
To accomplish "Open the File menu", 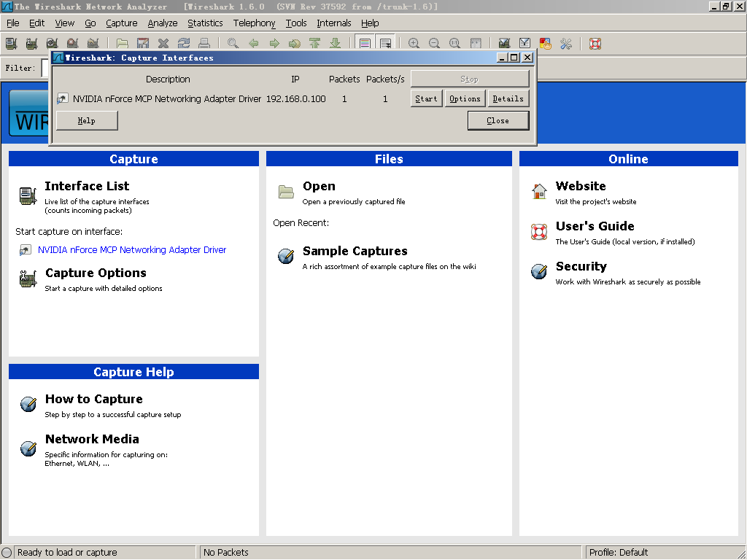I will (13, 23).
